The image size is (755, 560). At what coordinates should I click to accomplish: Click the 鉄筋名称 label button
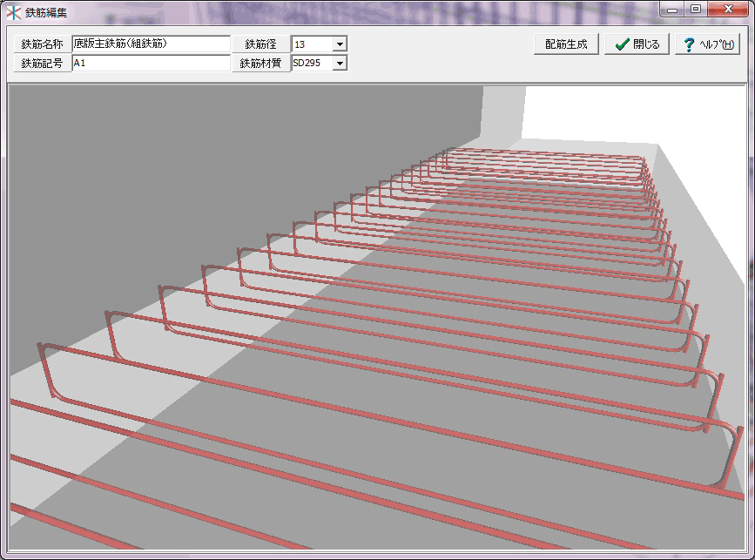point(43,44)
